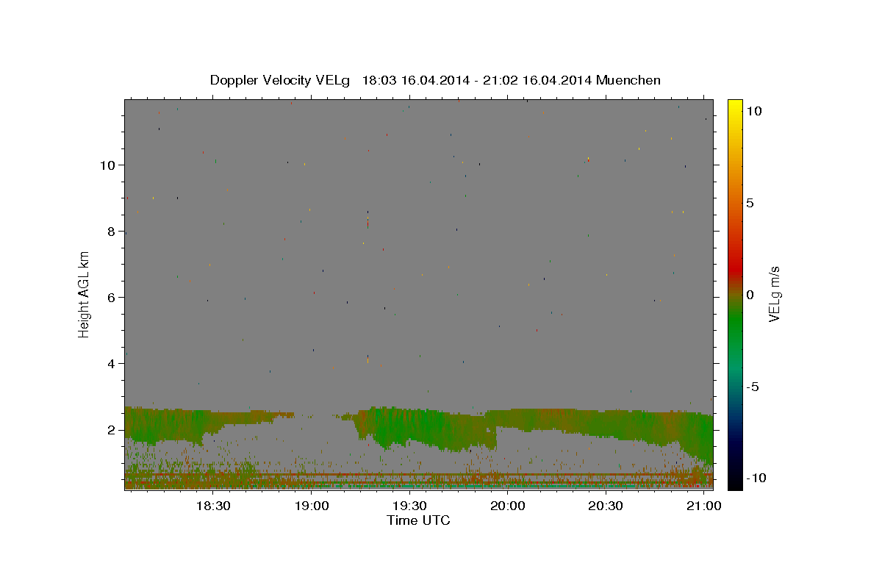882x588 pixels.
Task: Click the 'Height AGL km' axis label
Action: (x=85, y=294)
